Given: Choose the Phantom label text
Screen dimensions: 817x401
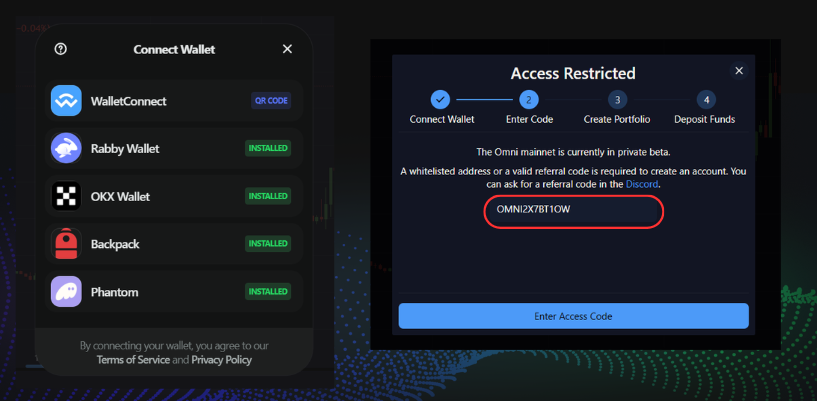Looking at the screenshot, I should [x=115, y=292].
